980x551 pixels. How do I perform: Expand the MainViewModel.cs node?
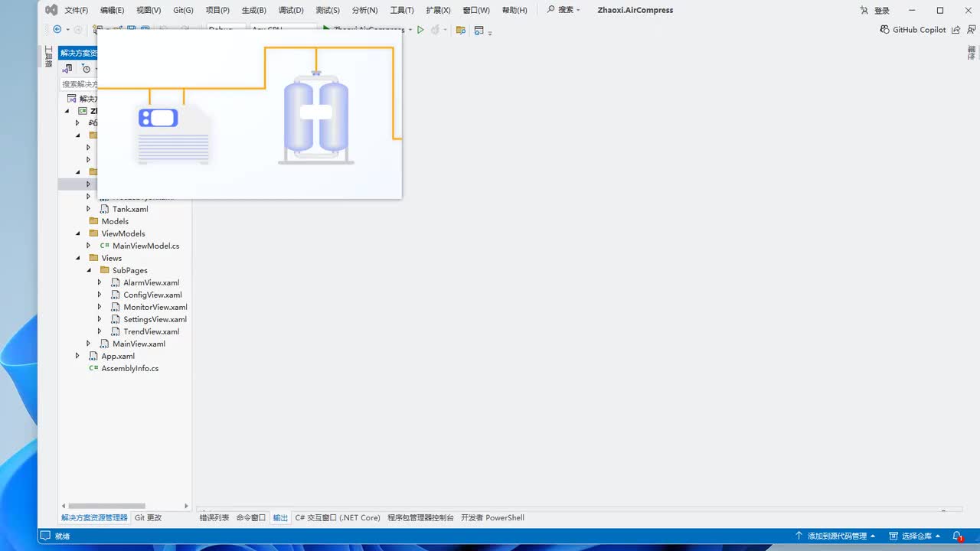click(88, 246)
